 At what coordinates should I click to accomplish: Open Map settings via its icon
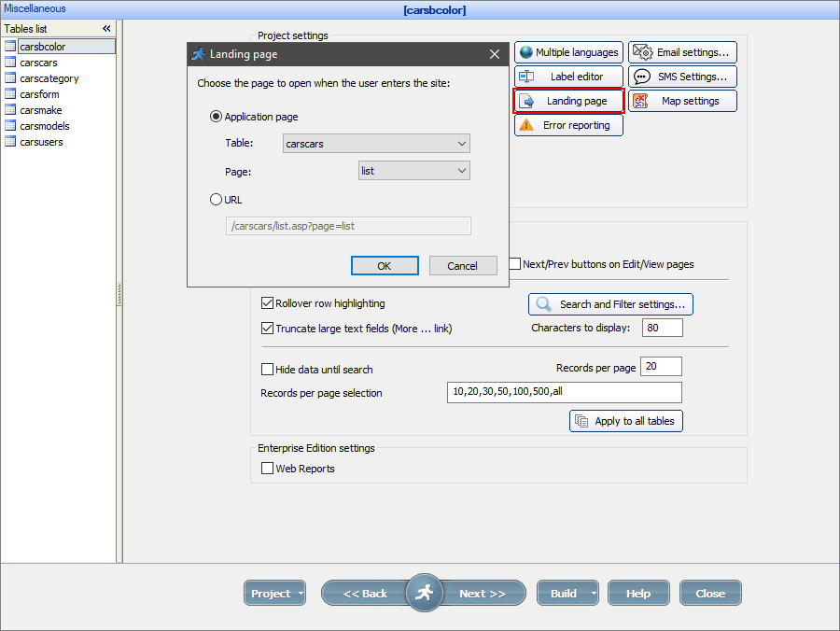click(640, 100)
